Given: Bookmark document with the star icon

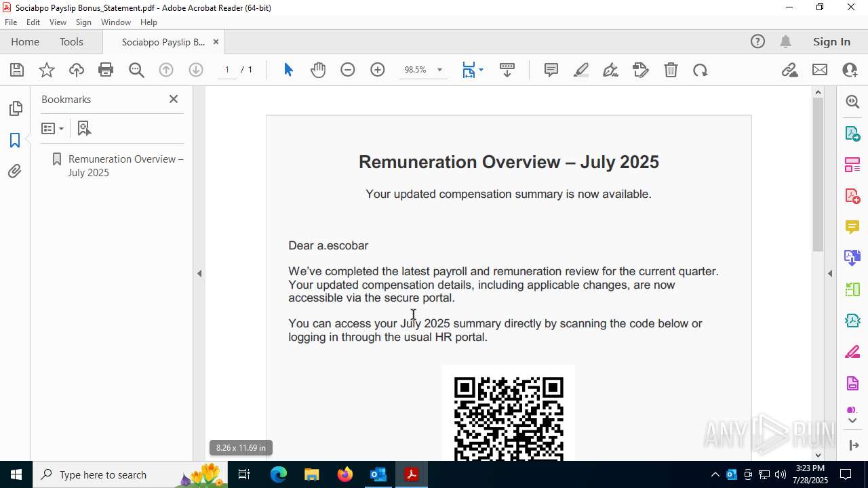Looking at the screenshot, I should pos(47,70).
